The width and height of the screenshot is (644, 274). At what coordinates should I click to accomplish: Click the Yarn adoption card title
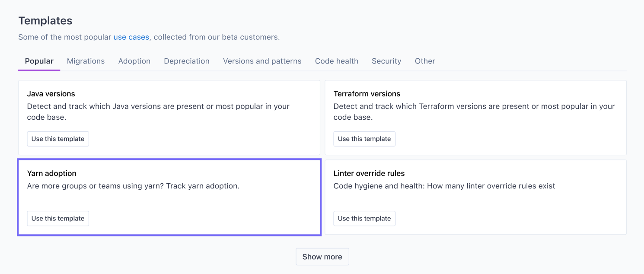click(51, 173)
